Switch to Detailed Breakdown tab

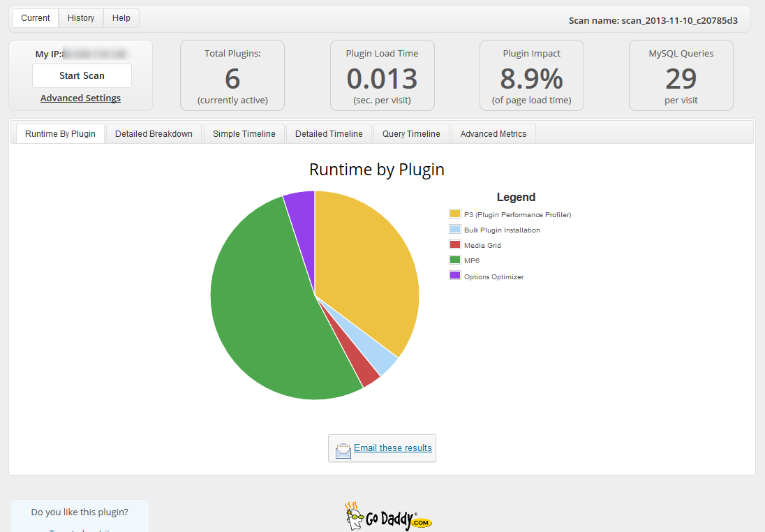154,134
